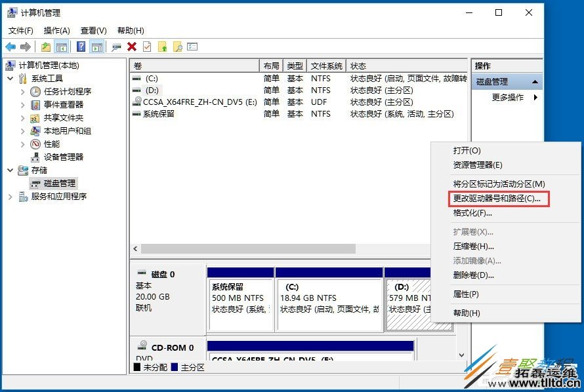Select the 磁盘 0 disk icon
Image resolution: width=584 pixels, height=392 pixels.
pyautogui.click(x=142, y=273)
